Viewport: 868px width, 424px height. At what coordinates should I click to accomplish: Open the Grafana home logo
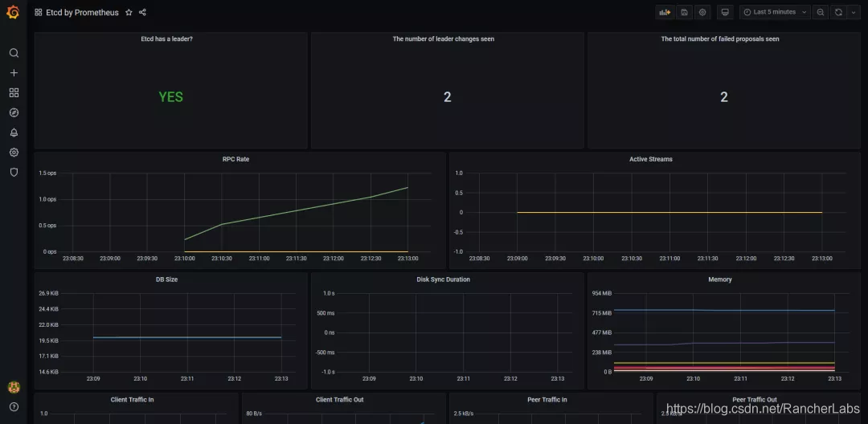tap(14, 12)
